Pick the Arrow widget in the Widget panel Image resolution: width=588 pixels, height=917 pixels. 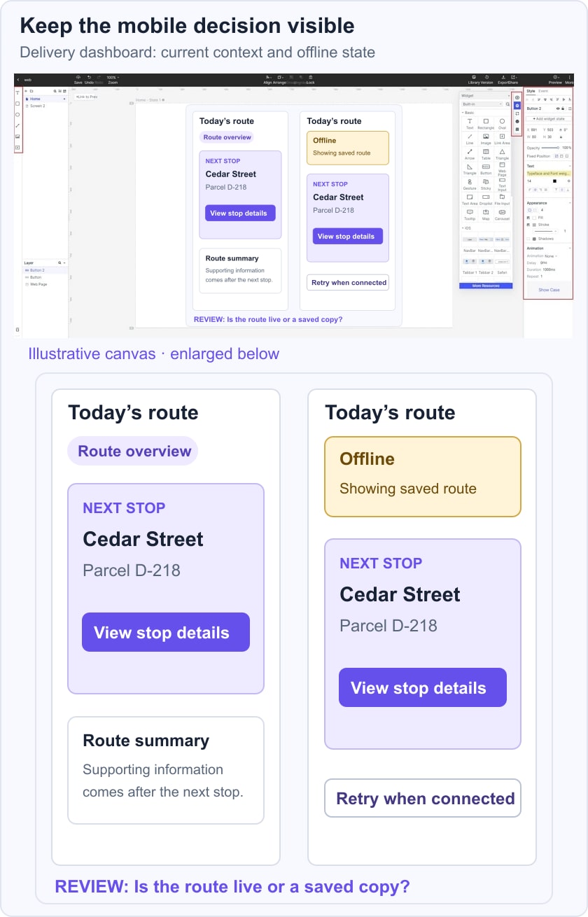click(x=470, y=154)
